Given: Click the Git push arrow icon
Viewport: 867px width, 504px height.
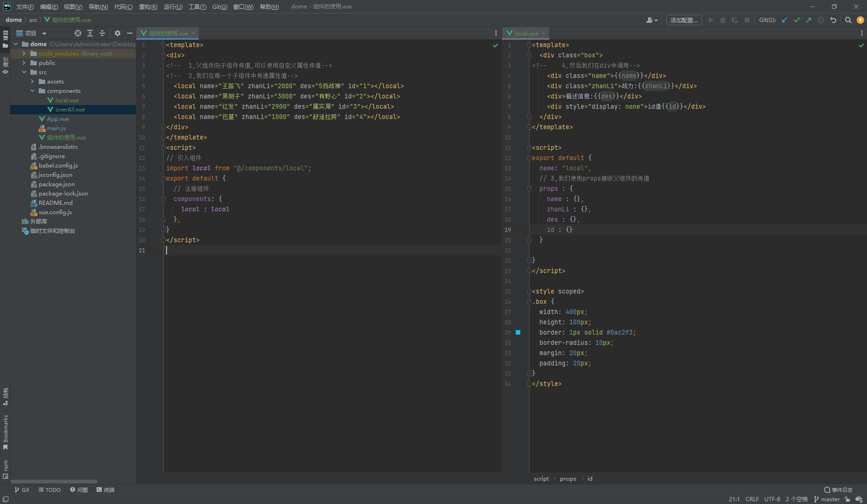Looking at the screenshot, I should point(809,20).
